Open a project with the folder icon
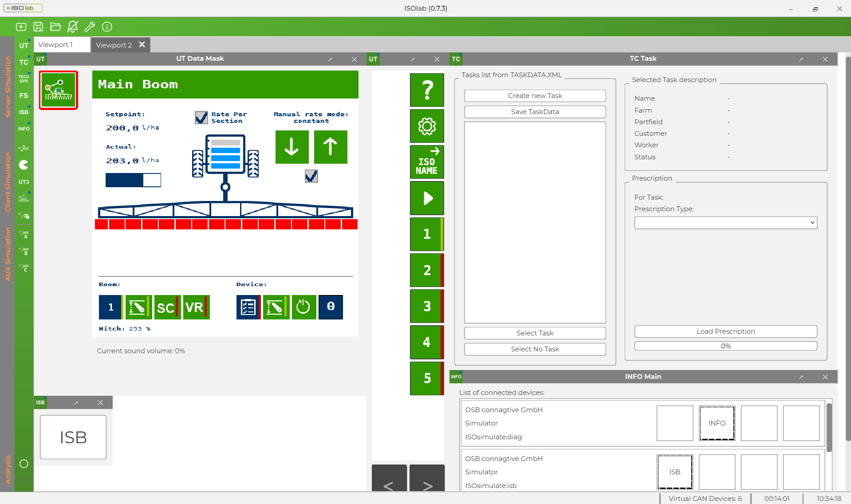Image resolution: width=851 pixels, height=504 pixels. tap(55, 27)
